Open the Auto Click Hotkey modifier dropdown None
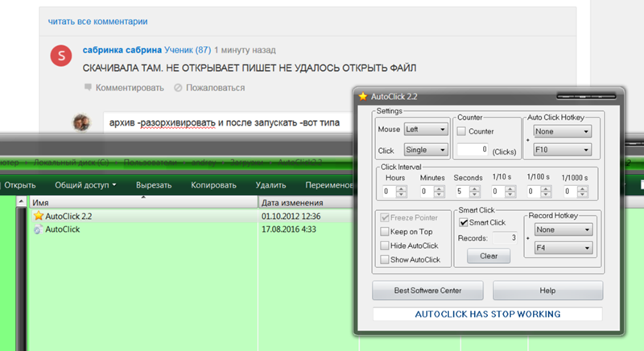644x351 pixels. click(x=562, y=131)
